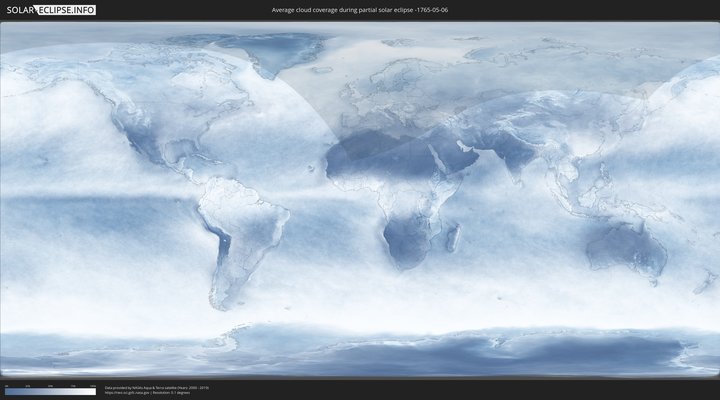720x400 pixels.
Task: Click the SOLAR-ECLIPSE.INFO logo
Action: 51,10
